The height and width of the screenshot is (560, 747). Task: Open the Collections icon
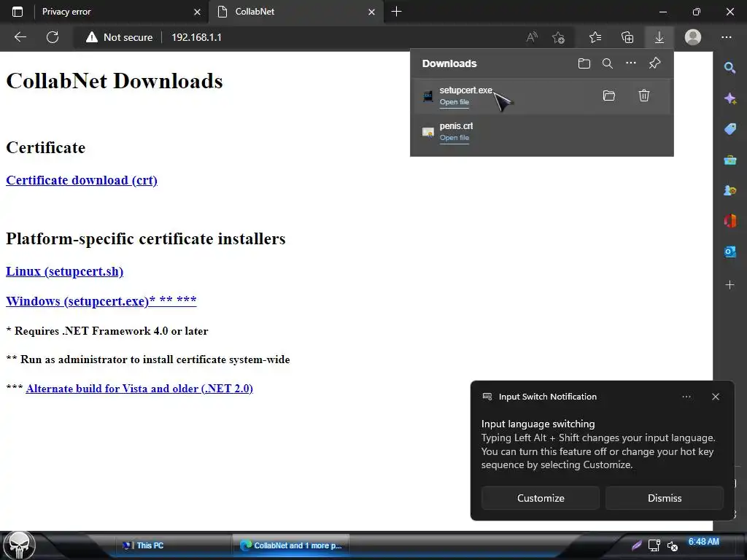pyautogui.click(x=627, y=37)
